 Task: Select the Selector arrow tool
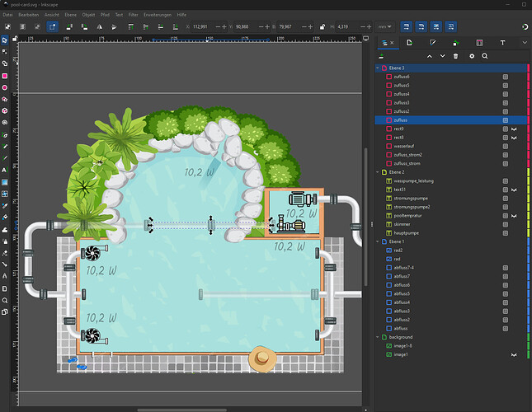click(x=5, y=40)
